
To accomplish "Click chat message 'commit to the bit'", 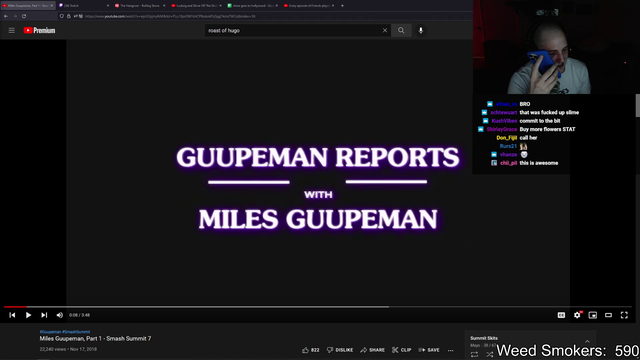I will (540, 121).
